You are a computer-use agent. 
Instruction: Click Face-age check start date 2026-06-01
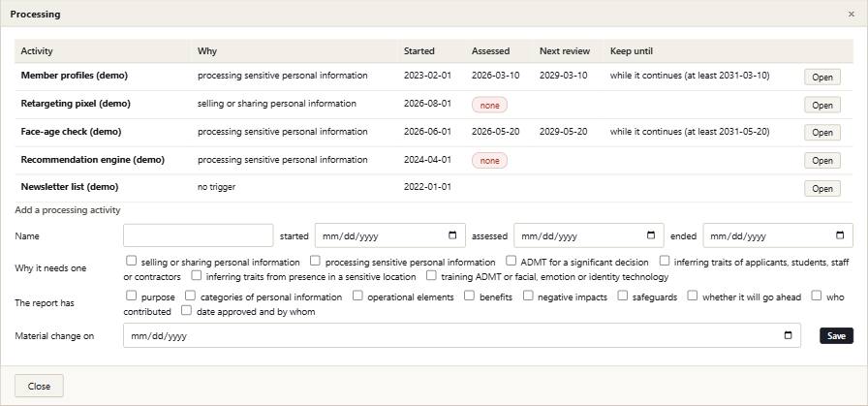[x=427, y=132]
